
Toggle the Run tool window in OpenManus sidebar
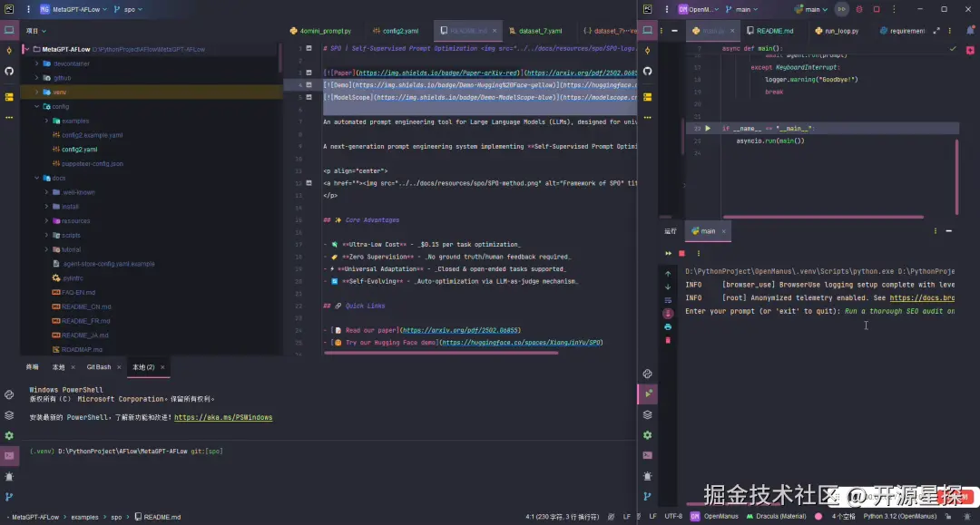coord(648,394)
